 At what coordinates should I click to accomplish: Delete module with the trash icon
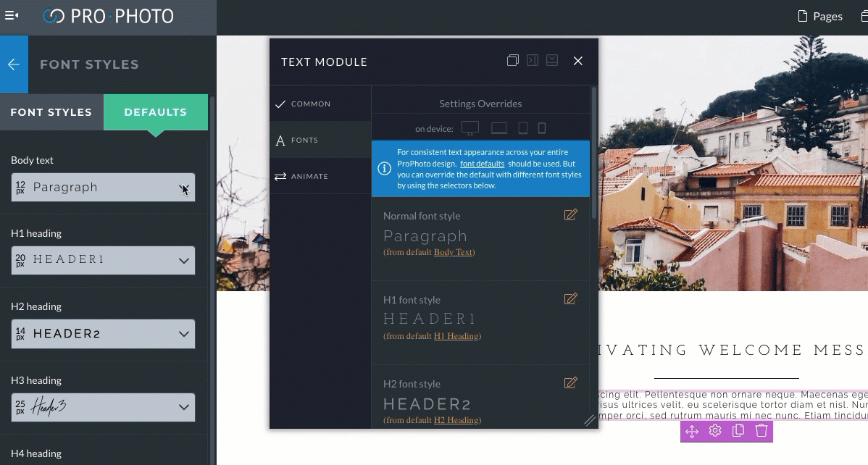pos(761,431)
